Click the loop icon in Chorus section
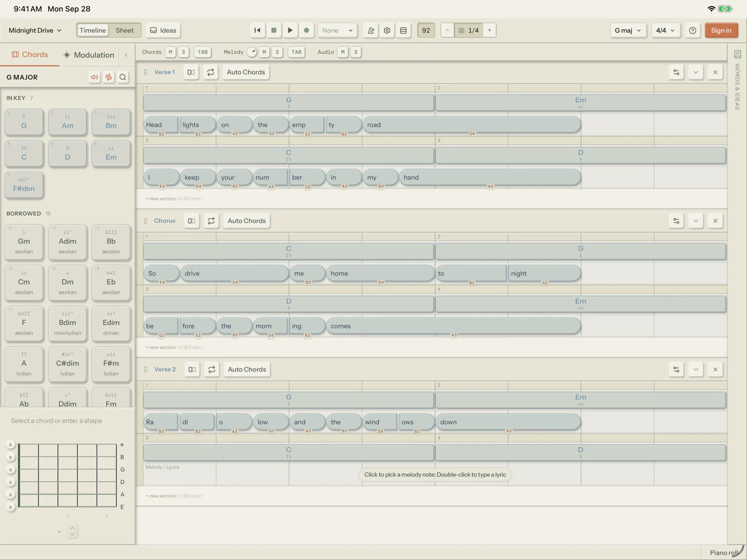Screen dimensions: 747x560 (211, 221)
